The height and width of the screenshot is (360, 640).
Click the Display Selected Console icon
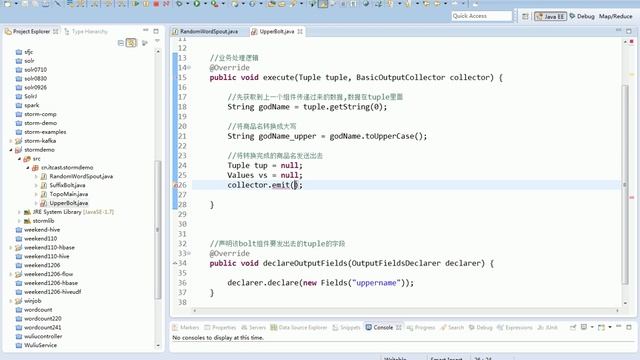[584, 327]
